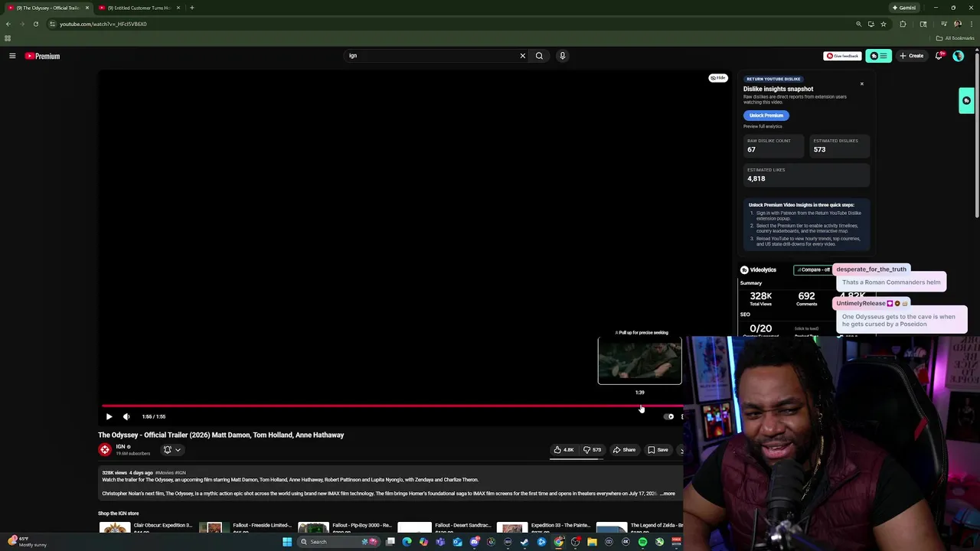Click Unlock Premium button
The image size is (980, 551).
(x=766, y=116)
